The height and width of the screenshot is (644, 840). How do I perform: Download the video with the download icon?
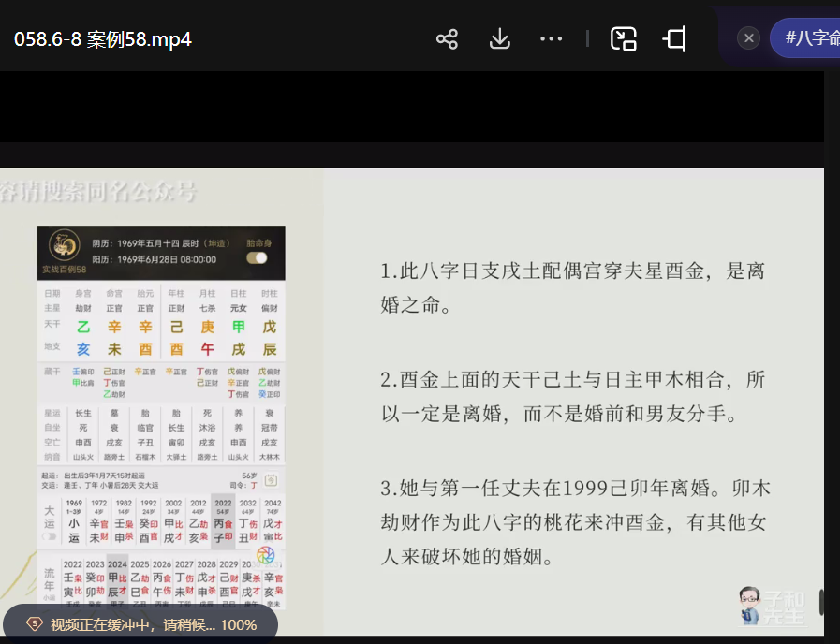(x=499, y=38)
